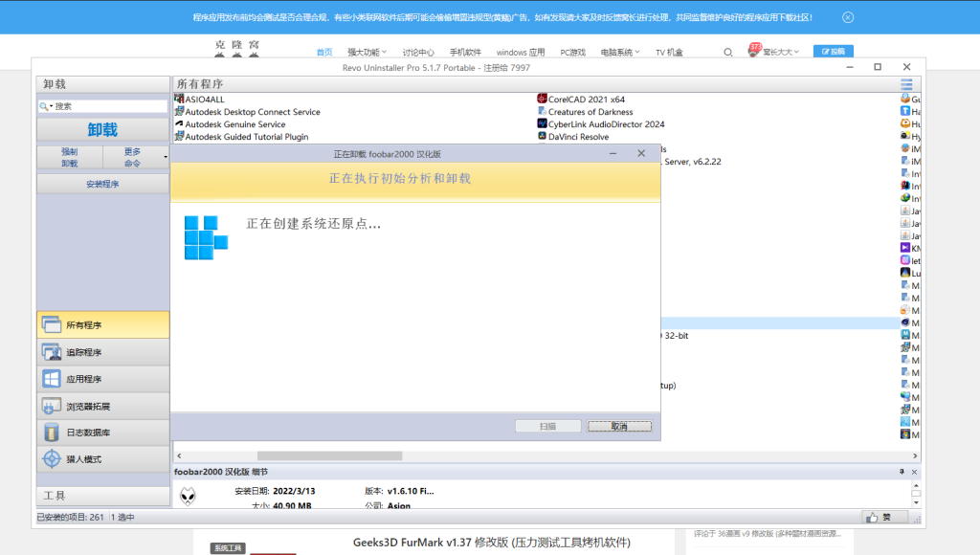Select 追踪程序 in the sidebar

[x=102, y=352]
